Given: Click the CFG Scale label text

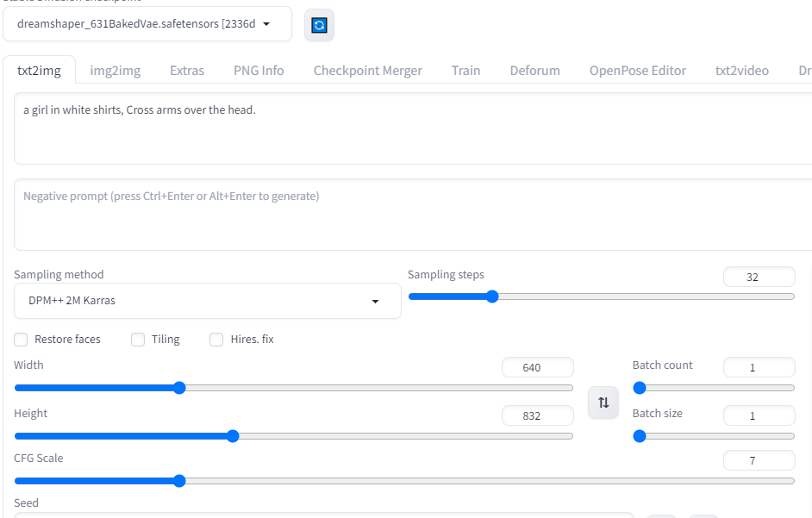Looking at the screenshot, I should (x=38, y=458).
